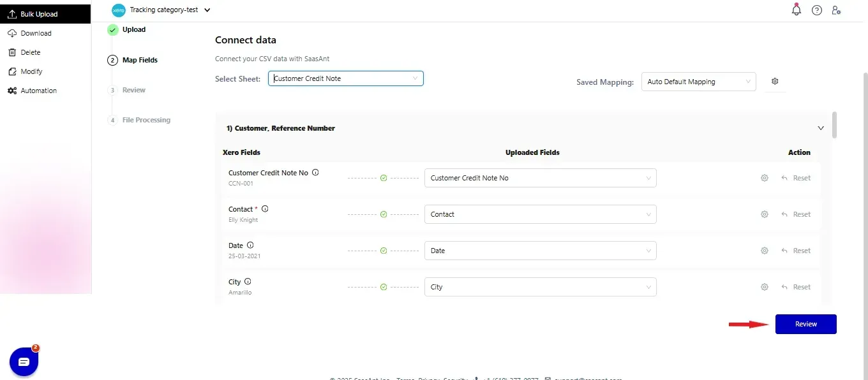The width and height of the screenshot is (868, 380).
Task: Open Date uploaded field dropdown
Action: 540,251
